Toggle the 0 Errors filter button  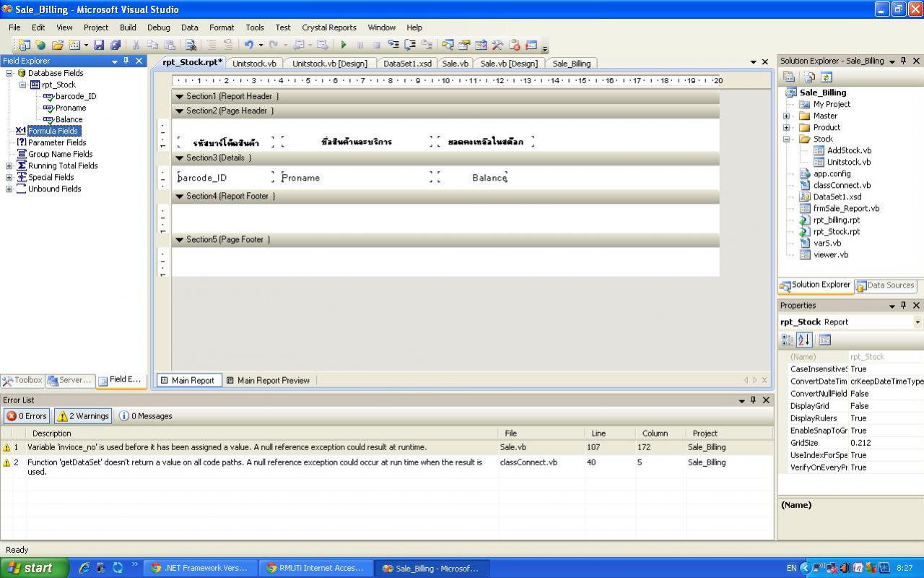coord(26,416)
